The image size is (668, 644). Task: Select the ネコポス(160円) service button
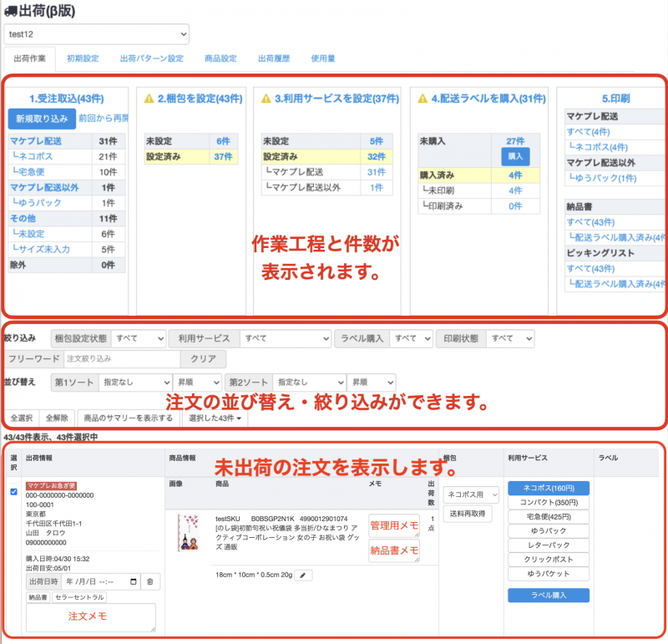click(549, 488)
